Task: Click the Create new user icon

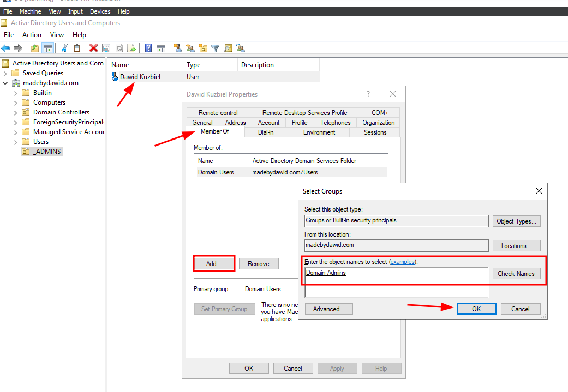Action: (x=177, y=48)
